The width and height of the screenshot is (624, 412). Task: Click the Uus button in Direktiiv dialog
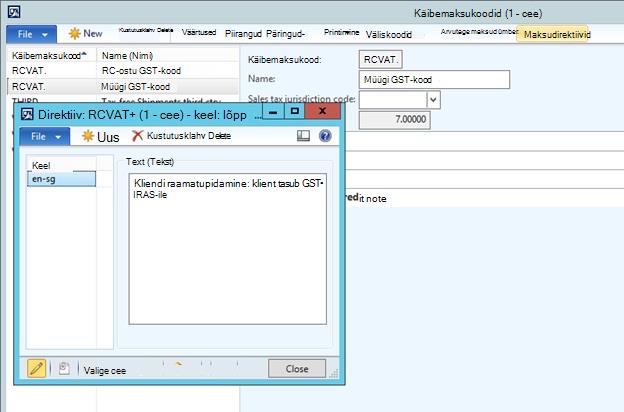click(100, 137)
